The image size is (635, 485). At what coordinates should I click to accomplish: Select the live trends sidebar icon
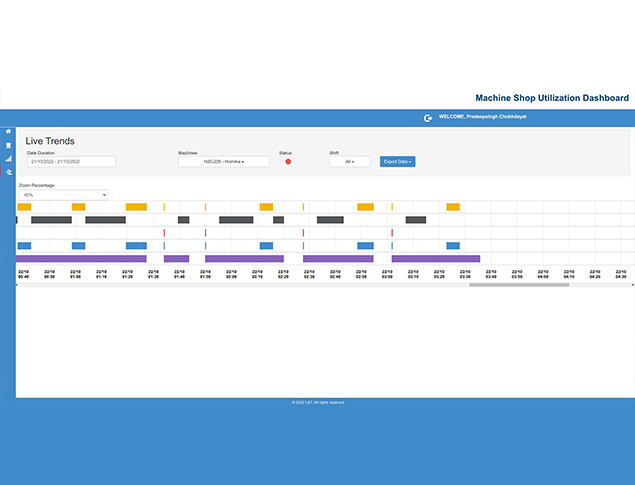pos(8,172)
